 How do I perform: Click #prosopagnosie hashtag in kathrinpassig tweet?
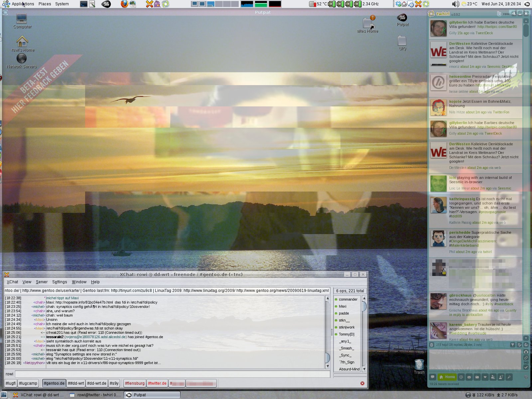pos(492,212)
